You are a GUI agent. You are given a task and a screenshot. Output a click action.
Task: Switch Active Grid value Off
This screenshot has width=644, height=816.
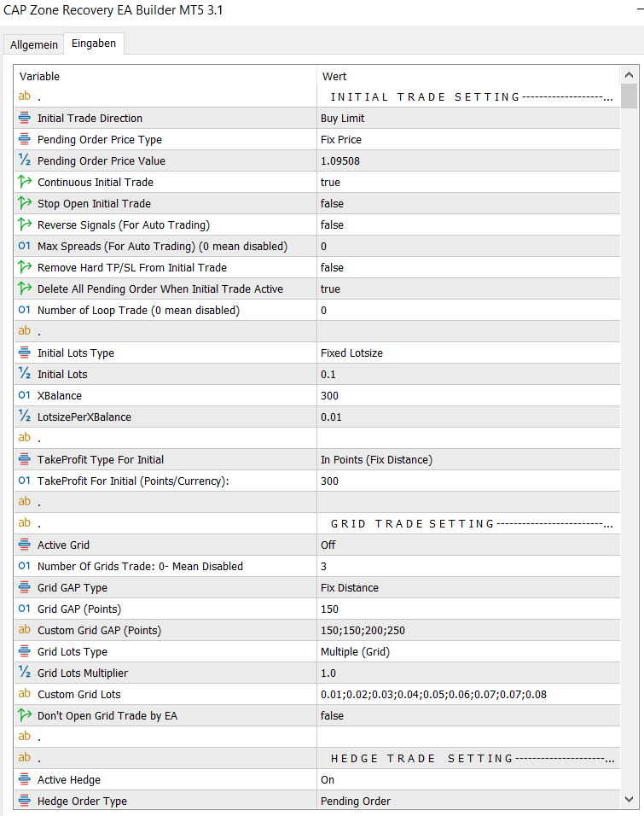(x=468, y=545)
